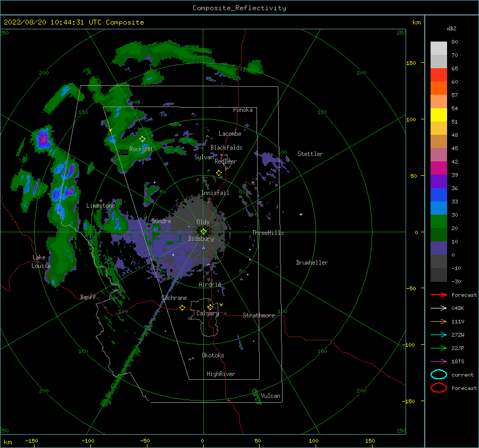
Task: Click the ThreeHills city label
Action: pos(268,233)
